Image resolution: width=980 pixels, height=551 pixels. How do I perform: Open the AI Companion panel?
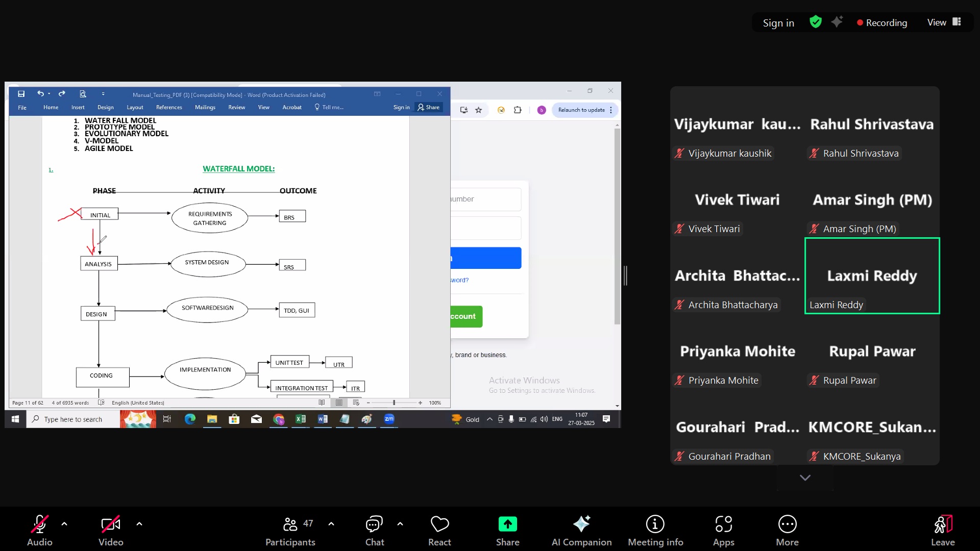click(x=581, y=530)
